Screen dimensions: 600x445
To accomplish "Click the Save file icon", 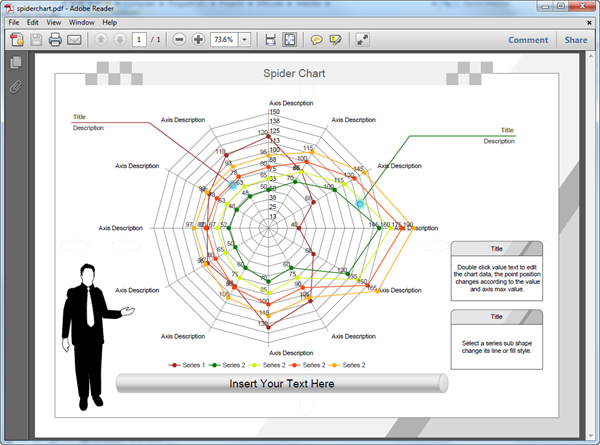I will click(x=36, y=39).
